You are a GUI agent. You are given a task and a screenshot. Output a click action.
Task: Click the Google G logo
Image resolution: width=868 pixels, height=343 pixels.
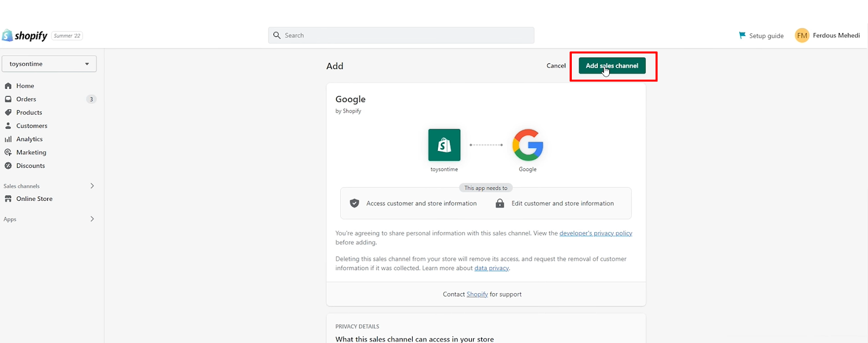528,145
